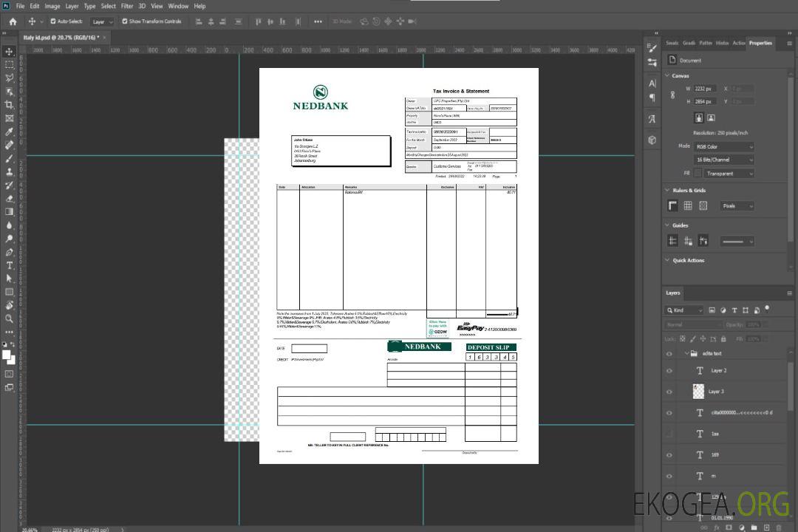The height and width of the screenshot is (532, 798).
Task: Open the 16 Bits/Channel dropdown
Action: 723,160
